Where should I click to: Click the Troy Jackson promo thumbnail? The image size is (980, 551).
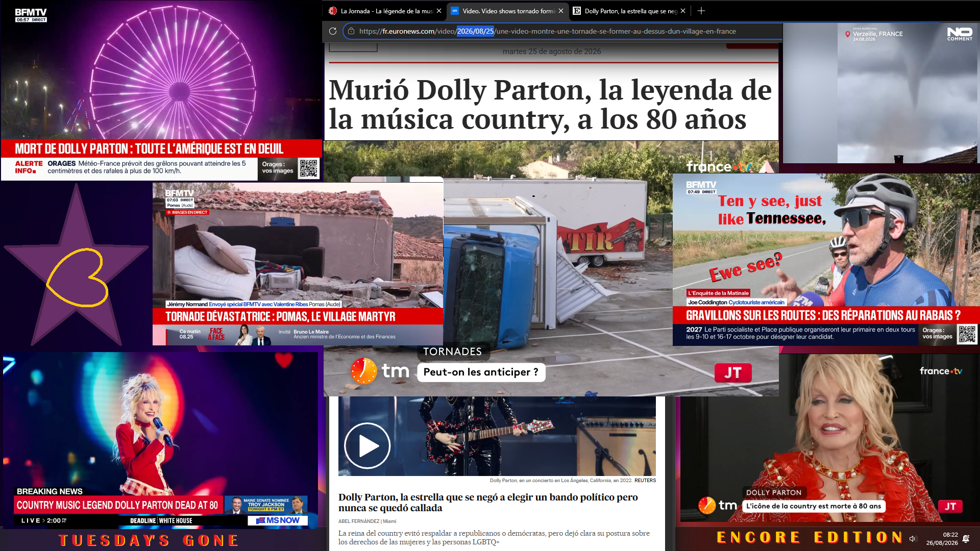[266, 505]
